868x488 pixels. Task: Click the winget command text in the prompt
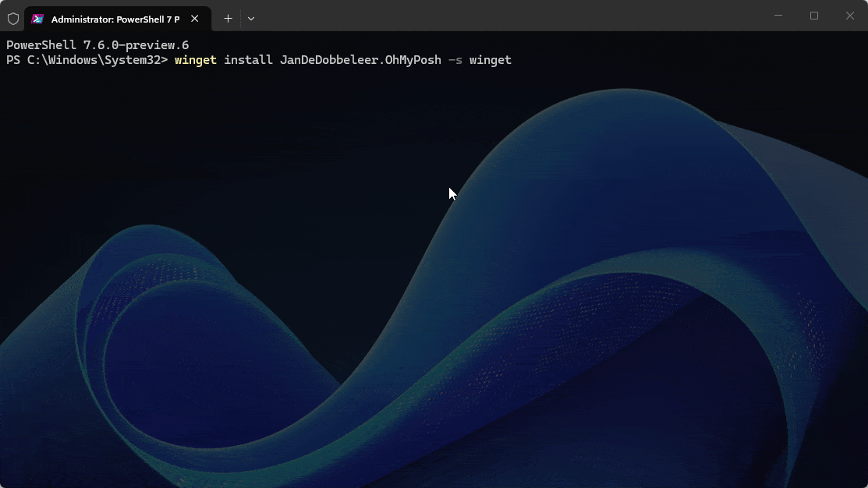click(195, 60)
